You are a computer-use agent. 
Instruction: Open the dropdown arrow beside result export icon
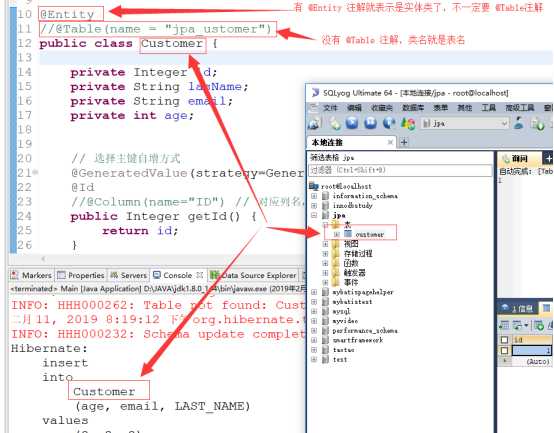pos(527,325)
